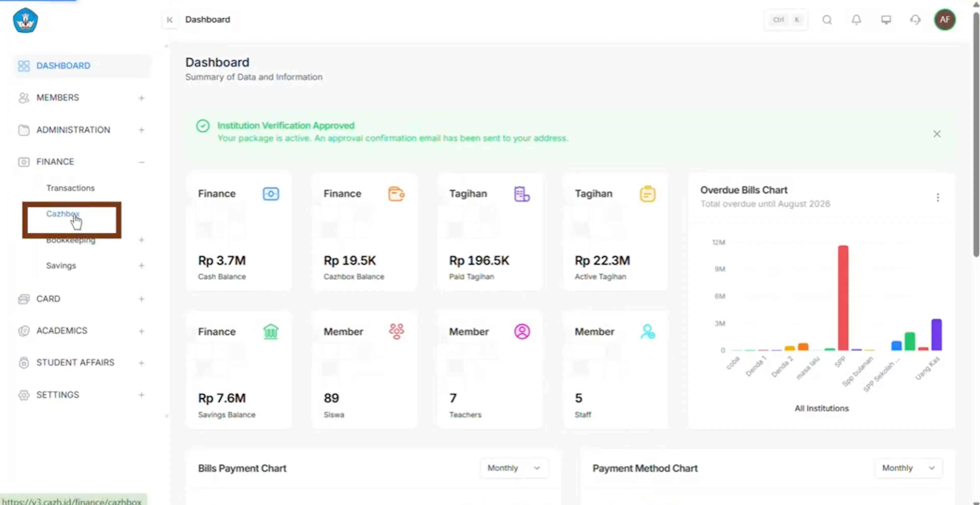
Task: Open the AF user avatar menu
Action: click(x=945, y=19)
